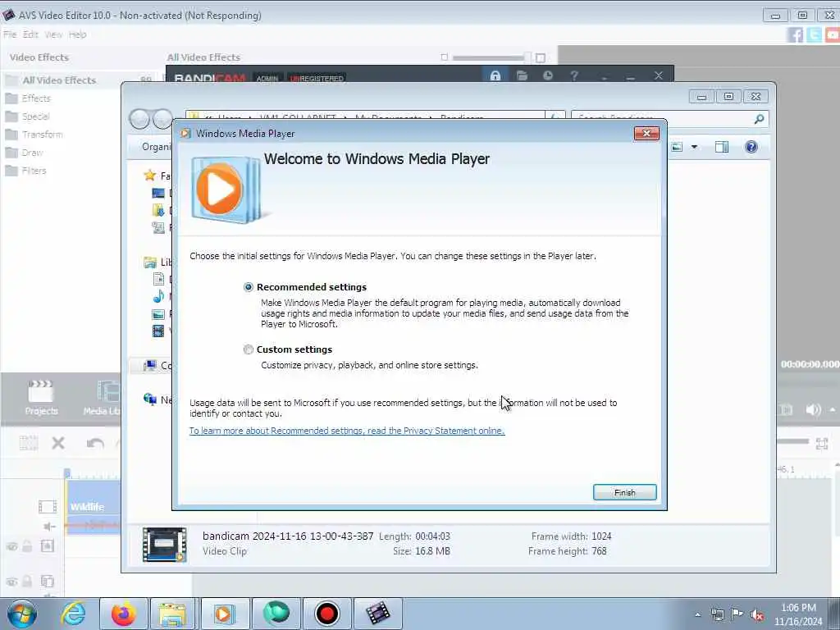
Task: Click Finish in the Windows Media Player dialog
Action: tap(624, 492)
